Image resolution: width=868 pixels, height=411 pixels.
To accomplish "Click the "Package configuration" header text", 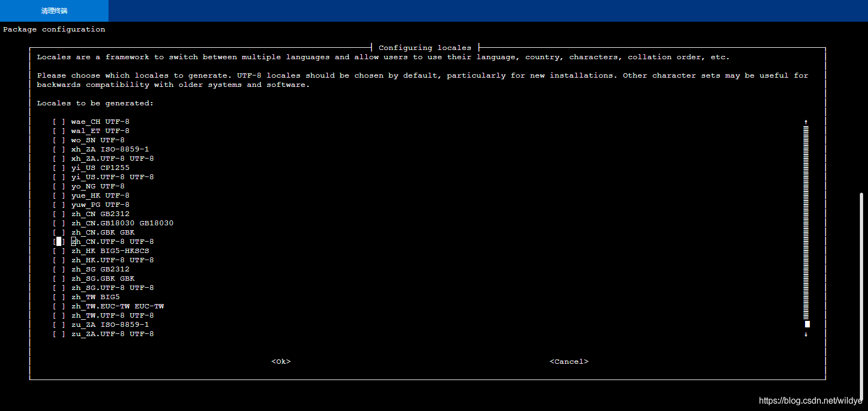I will 54,29.
